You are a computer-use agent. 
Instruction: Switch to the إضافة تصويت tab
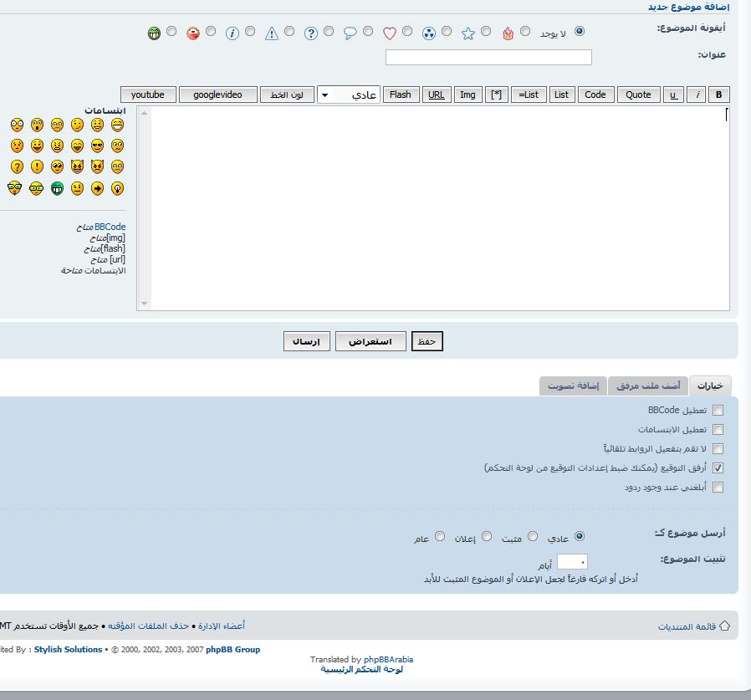(x=573, y=386)
